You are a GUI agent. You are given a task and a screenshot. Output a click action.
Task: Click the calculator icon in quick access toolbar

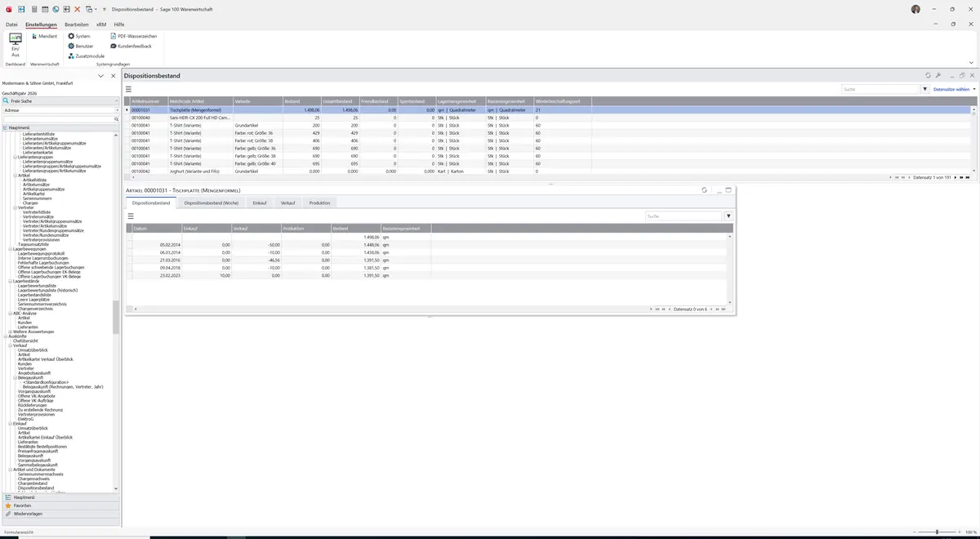(x=33, y=9)
